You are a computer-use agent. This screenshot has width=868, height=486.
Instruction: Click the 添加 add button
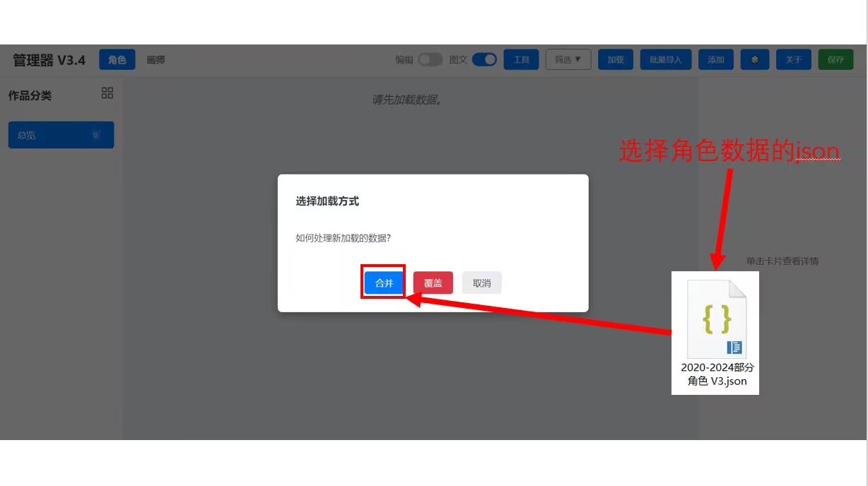click(716, 60)
